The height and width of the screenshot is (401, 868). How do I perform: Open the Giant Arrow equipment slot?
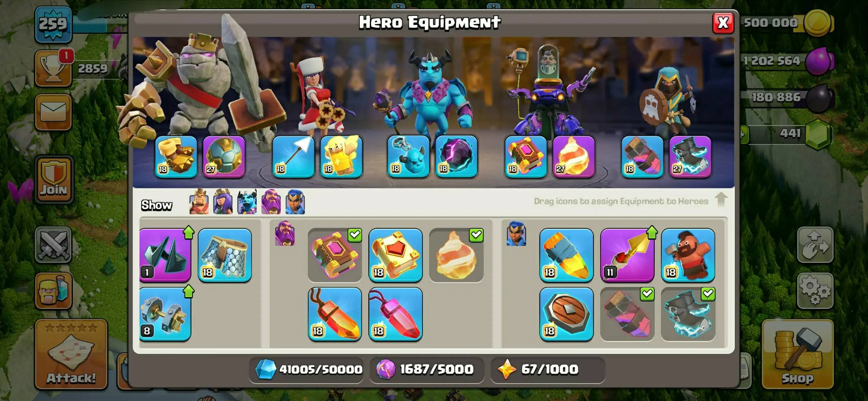(293, 156)
